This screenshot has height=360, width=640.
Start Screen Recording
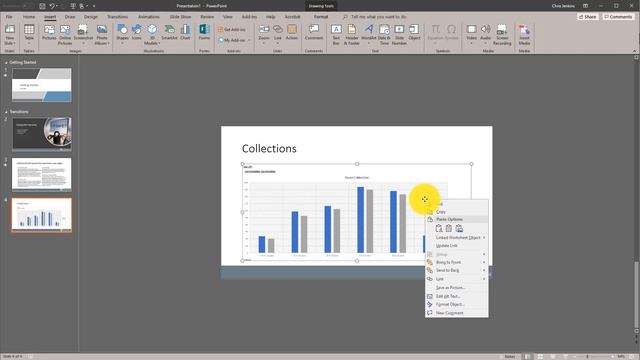502,35
